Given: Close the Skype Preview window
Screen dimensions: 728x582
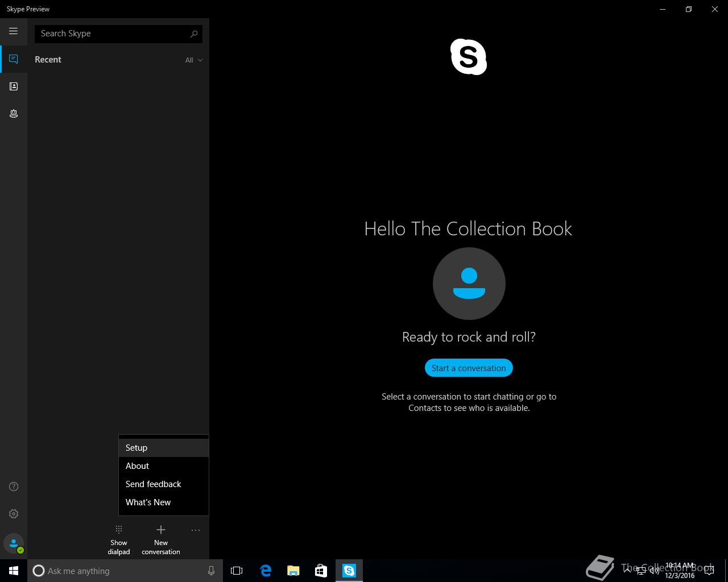Looking at the screenshot, I should [x=715, y=9].
